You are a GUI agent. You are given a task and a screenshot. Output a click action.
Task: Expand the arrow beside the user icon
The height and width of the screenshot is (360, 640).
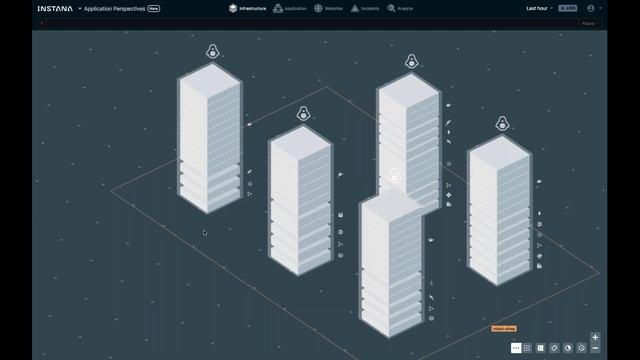(600, 8)
